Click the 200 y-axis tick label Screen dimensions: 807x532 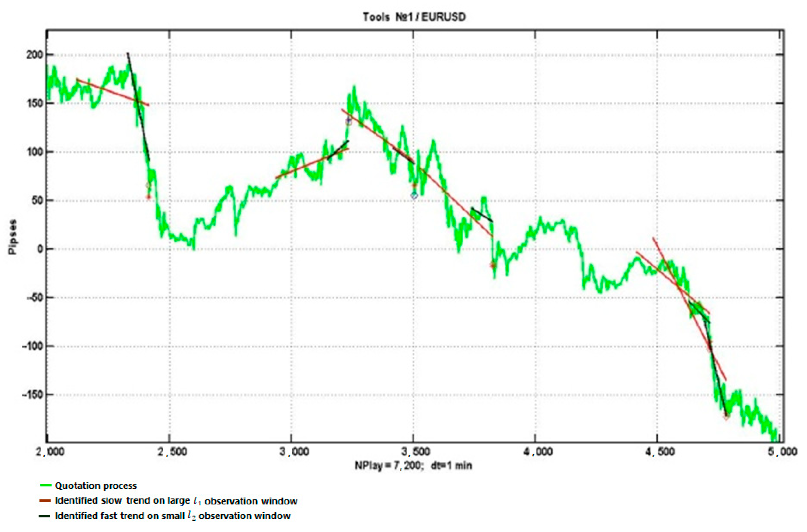[34, 55]
